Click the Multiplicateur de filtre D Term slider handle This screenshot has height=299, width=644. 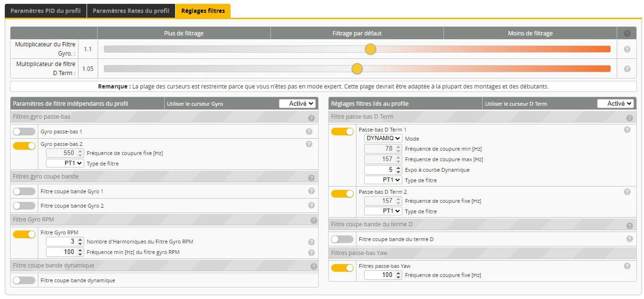pyautogui.click(x=357, y=69)
